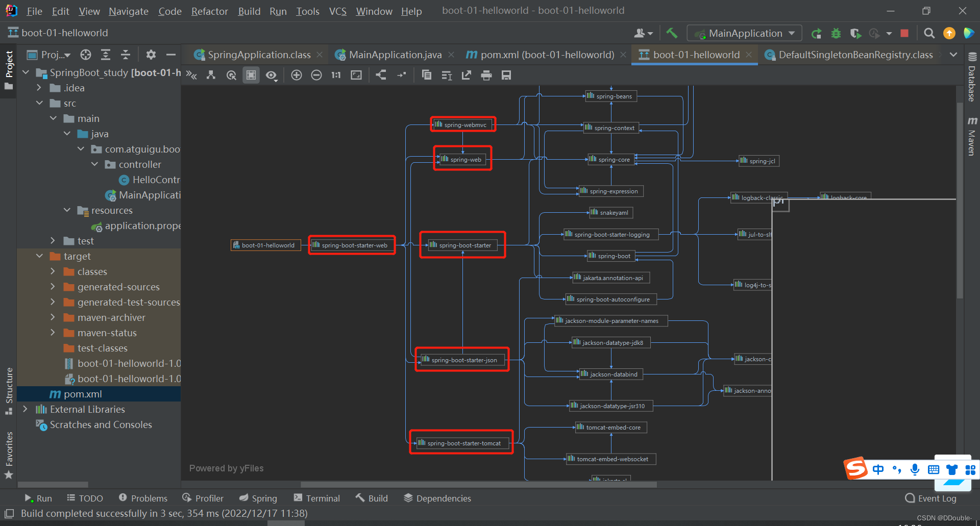This screenshot has width=980, height=526.
Task: Click Run with Coverage shield icon
Action: pos(855,33)
